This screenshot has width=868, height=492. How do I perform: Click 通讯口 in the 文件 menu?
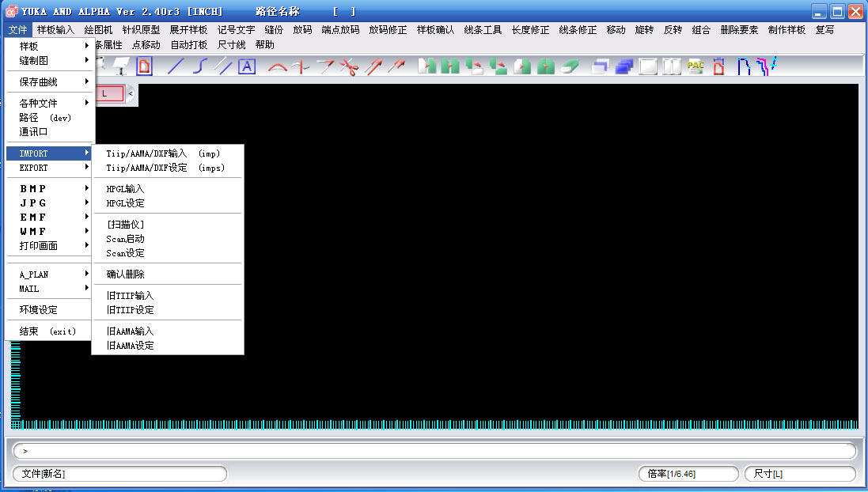click(x=49, y=132)
